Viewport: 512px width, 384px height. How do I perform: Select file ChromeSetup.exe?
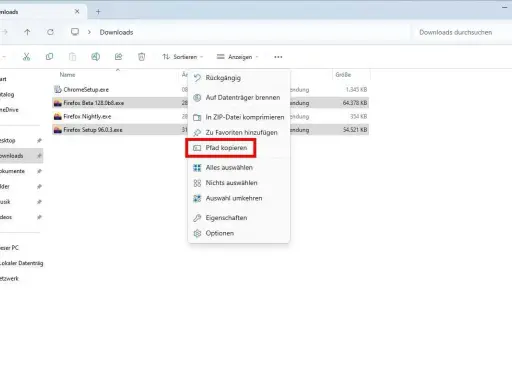pos(86,90)
